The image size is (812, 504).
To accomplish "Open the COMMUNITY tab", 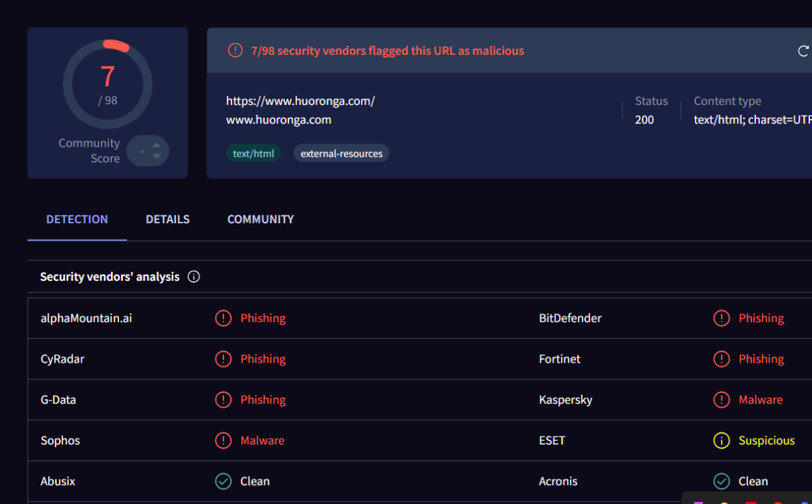I will point(261,219).
